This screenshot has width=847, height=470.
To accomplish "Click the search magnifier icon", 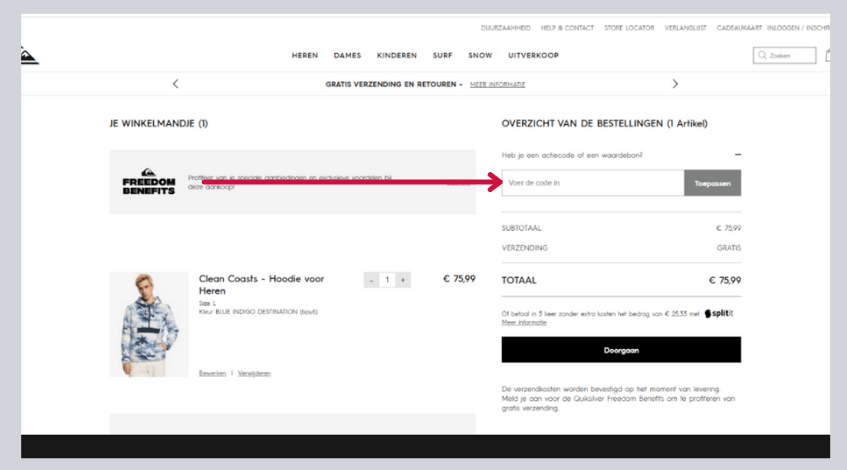I will click(x=762, y=55).
